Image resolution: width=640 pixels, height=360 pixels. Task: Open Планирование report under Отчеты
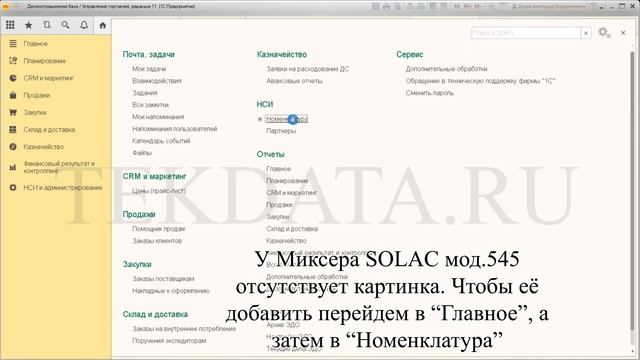(287, 181)
